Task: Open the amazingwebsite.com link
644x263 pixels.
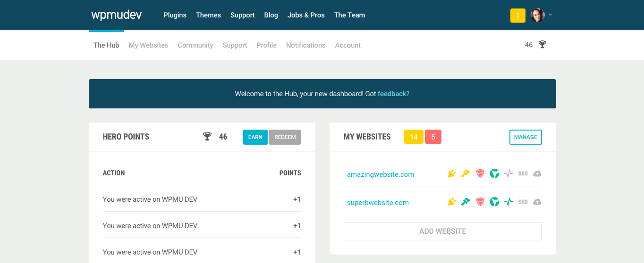Action: [381, 174]
